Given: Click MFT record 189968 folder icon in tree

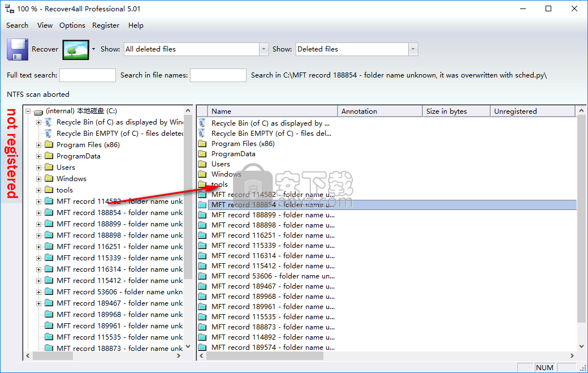Looking at the screenshot, I should (49, 314).
